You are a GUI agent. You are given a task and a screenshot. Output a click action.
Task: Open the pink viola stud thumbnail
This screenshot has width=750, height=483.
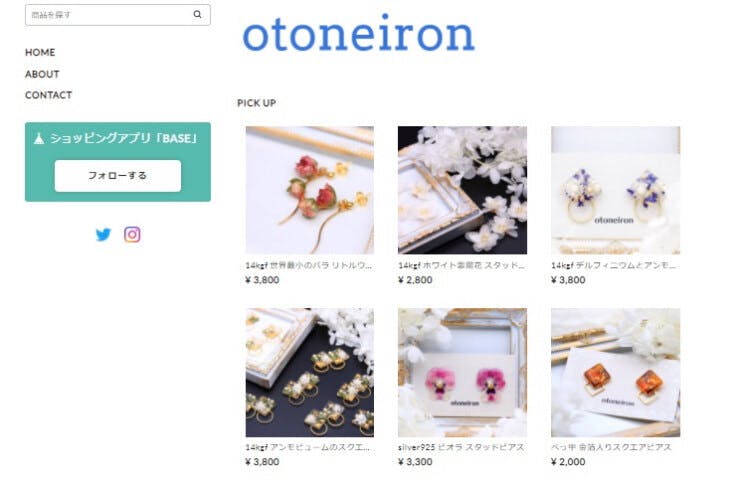click(x=462, y=373)
